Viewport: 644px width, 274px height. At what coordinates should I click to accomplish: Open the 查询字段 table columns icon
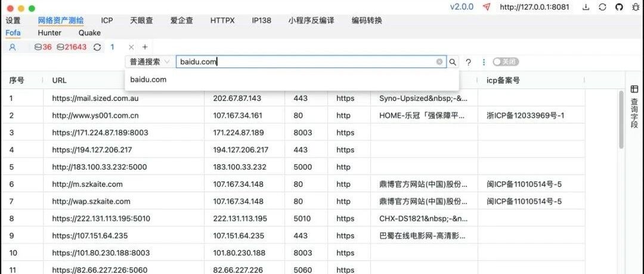(634, 89)
